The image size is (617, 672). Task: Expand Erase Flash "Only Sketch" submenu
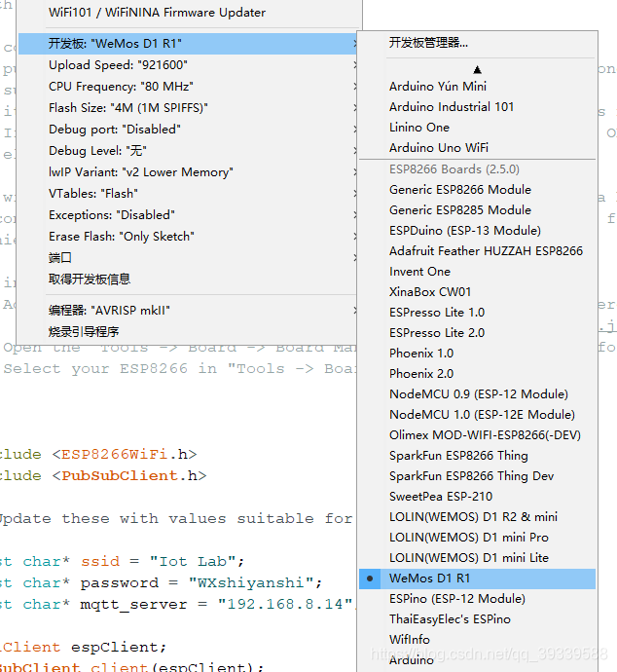tap(188, 237)
